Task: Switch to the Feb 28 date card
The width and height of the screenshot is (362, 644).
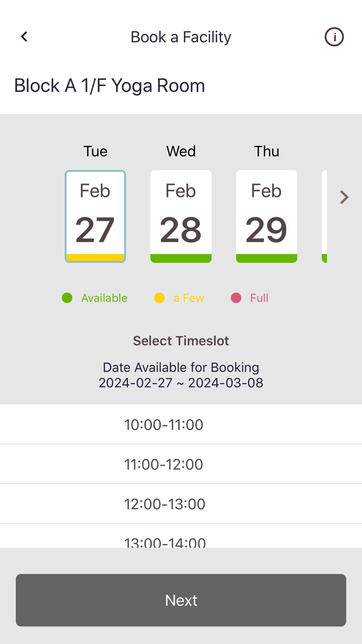Action: tap(181, 216)
